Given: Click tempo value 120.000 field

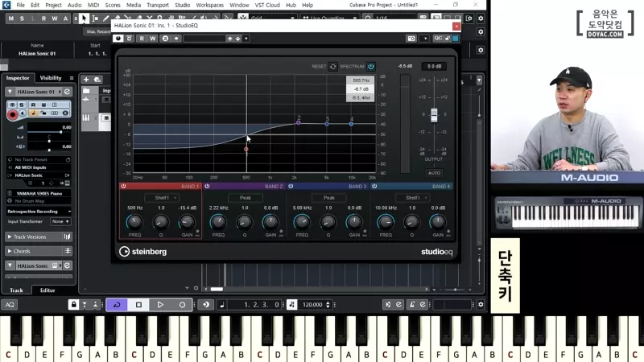Looking at the screenshot, I should click(312, 305).
